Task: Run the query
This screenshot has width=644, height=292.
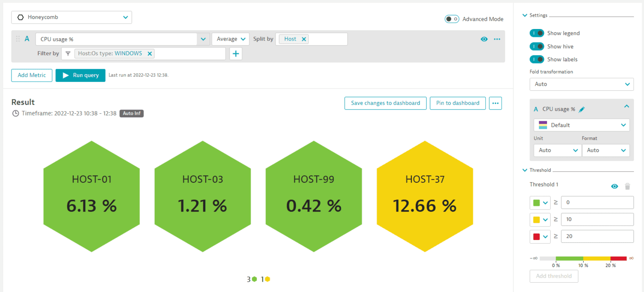Action: (80, 75)
